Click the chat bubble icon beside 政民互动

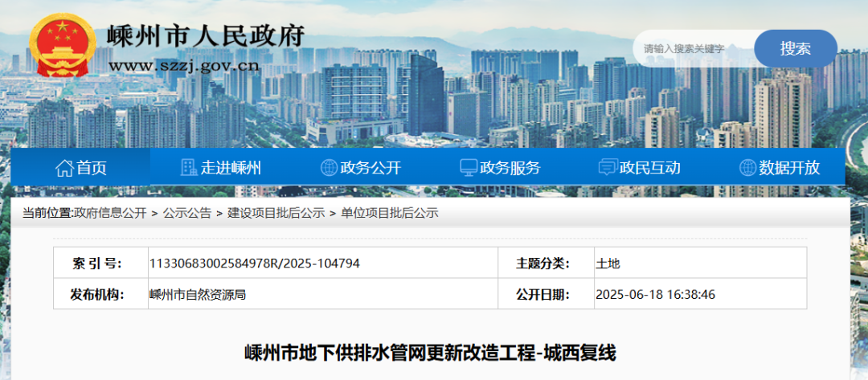coord(608,168)
